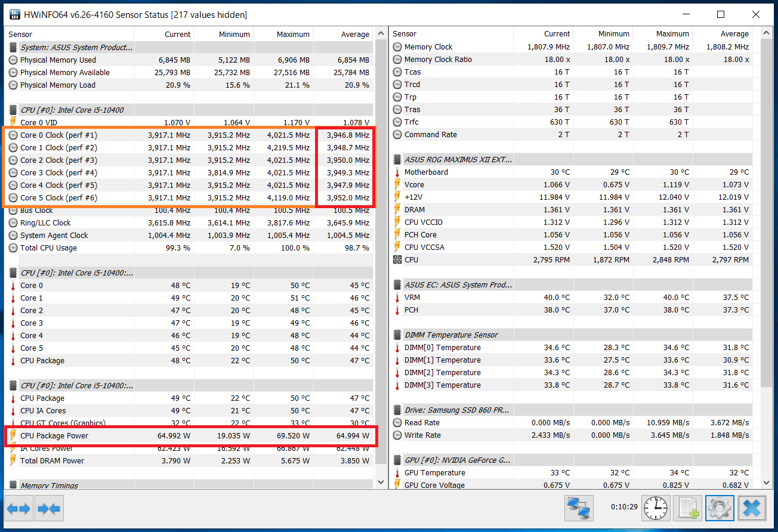Click left panel Maximum column header
This screenshot has width=778, height=532.
pos(283,34)
